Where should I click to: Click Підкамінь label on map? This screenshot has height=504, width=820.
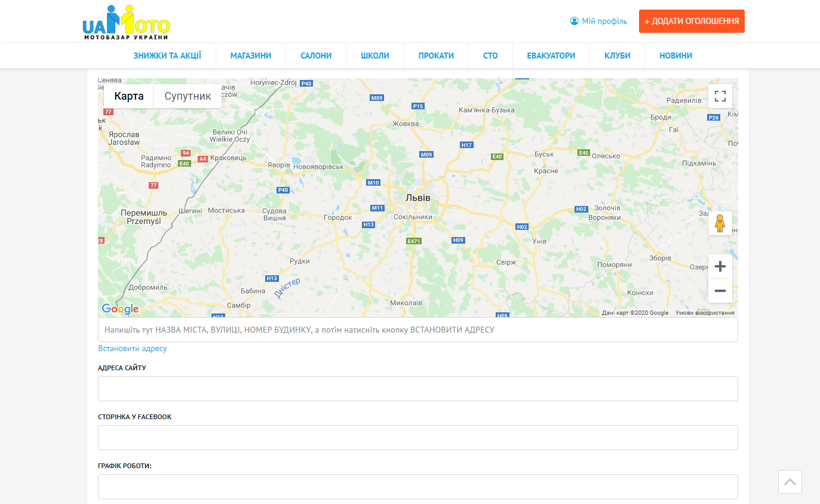point(699,163)
